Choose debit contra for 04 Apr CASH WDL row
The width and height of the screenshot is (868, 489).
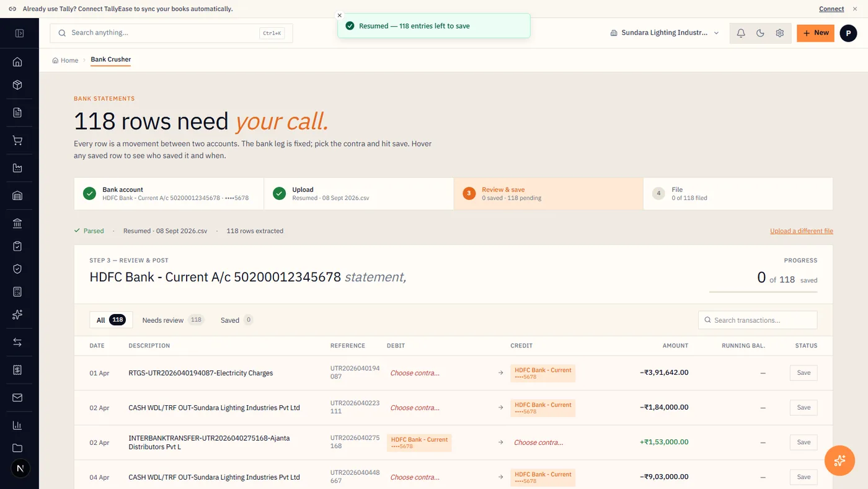[415, 477]
